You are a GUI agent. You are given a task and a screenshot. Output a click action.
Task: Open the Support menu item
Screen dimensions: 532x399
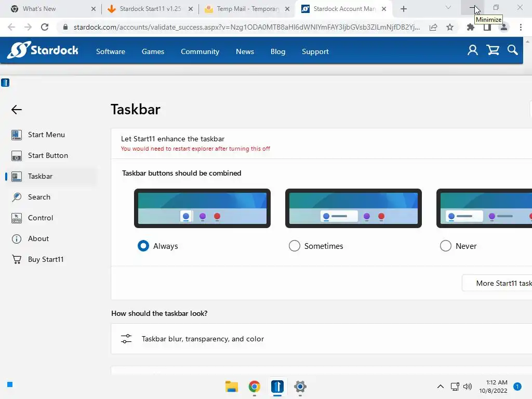pyautogui.click(x=315, y=51)
